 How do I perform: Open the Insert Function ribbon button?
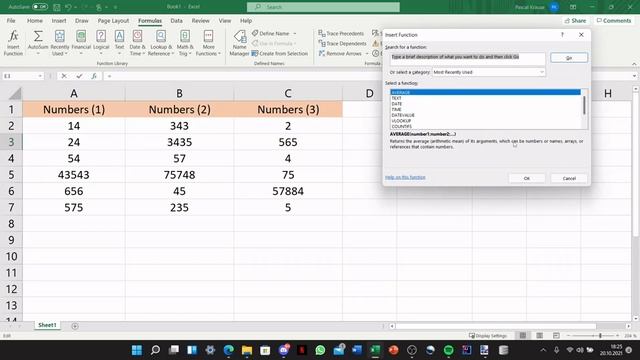click(x=13, y=43)
